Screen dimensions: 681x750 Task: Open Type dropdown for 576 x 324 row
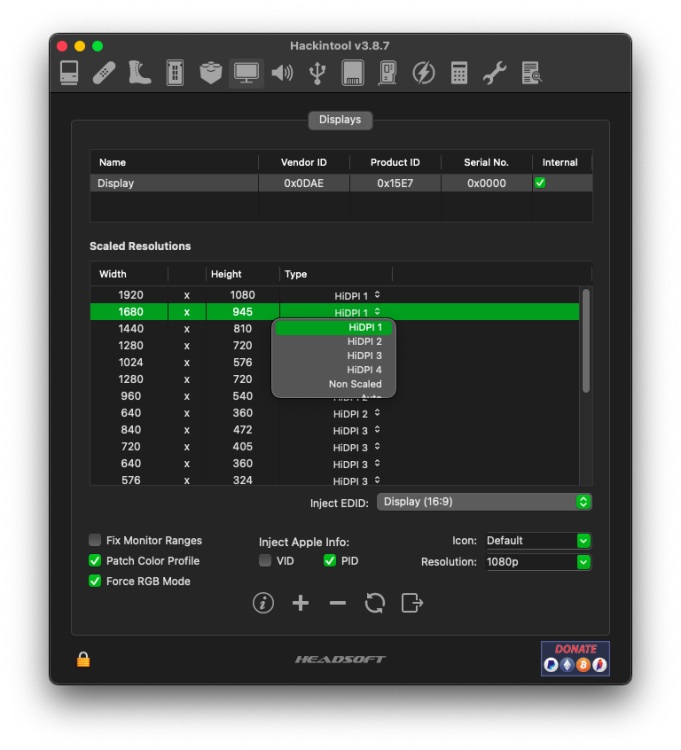(357, 481)
